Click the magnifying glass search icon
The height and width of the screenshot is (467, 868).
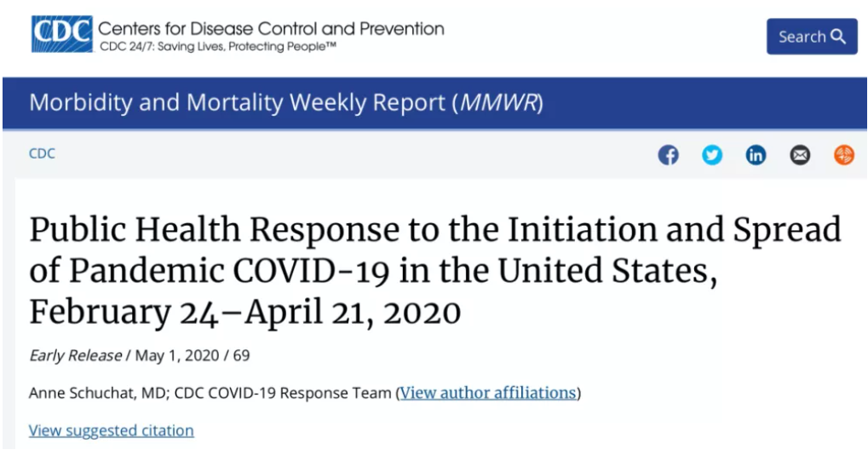tap(838, 37)
